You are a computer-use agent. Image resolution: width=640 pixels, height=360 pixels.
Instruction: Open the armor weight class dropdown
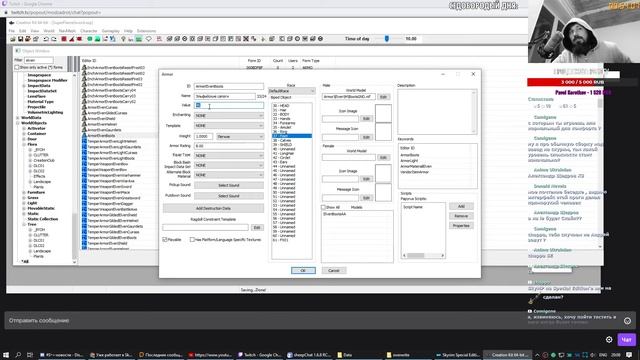[x=240, y=136]
